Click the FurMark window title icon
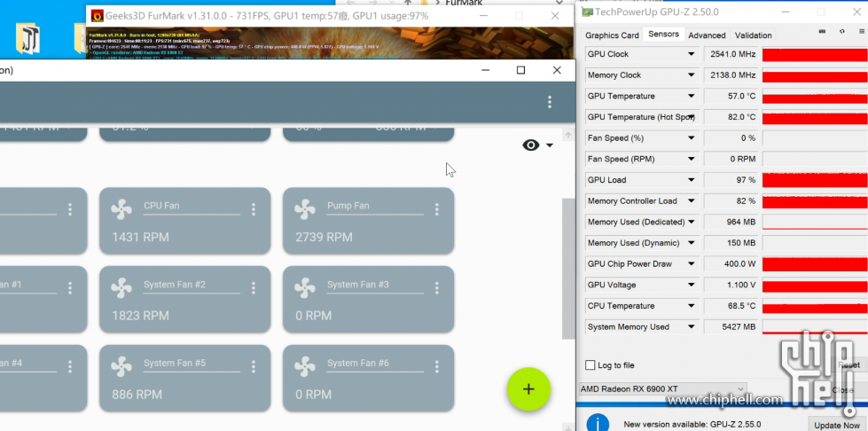Image resolution: width=868 pixels, height=431 pixels. coord(98,15)
